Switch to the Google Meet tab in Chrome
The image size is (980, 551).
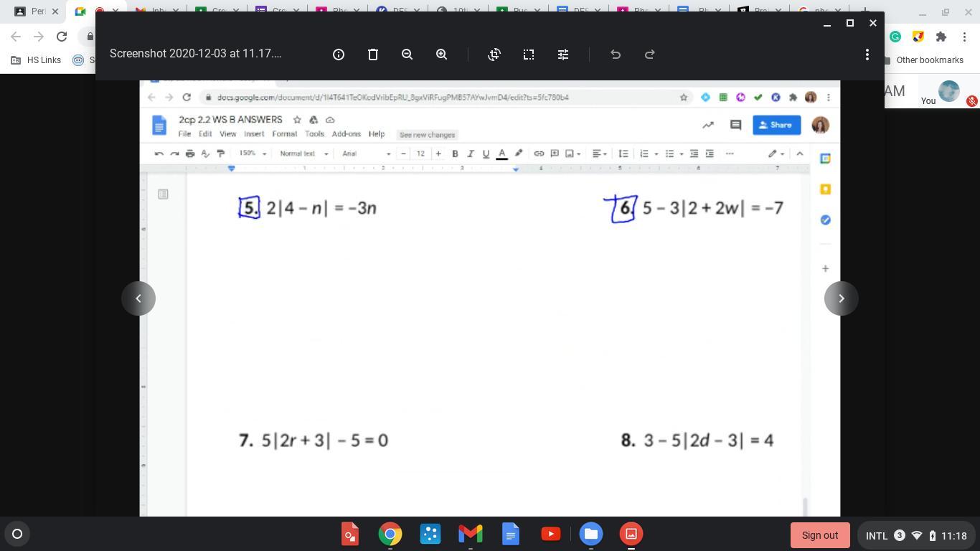pyautogui.click(x=80, y=11)
